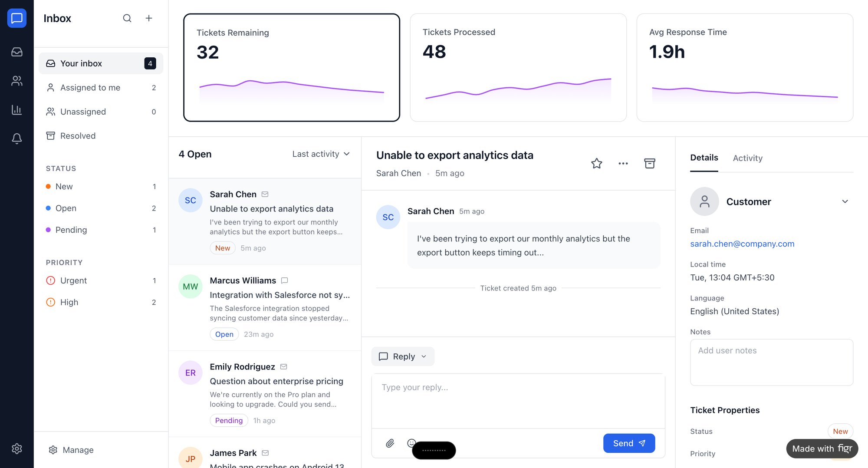Screen dimensions: 868x468
Task: Toggle the Pending status filter
Action: (71, 230)
